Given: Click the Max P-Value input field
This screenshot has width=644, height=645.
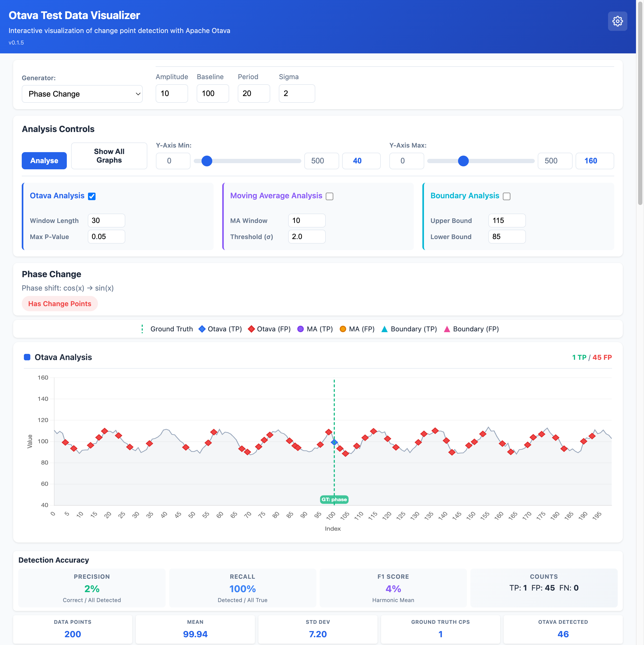Looking at the screenshot, I should pos(106,237).
